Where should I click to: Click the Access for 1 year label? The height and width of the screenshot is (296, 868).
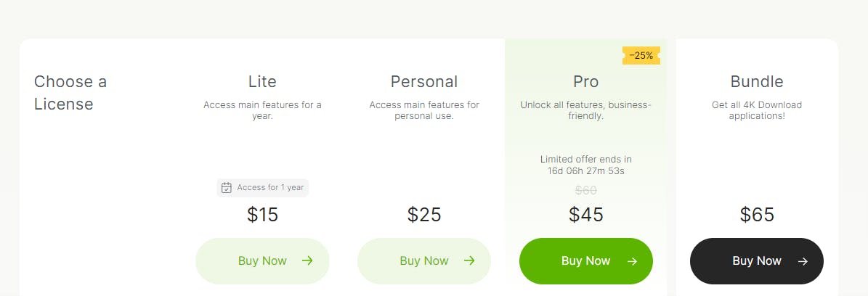pyautogui.click(x=270, y=188)
